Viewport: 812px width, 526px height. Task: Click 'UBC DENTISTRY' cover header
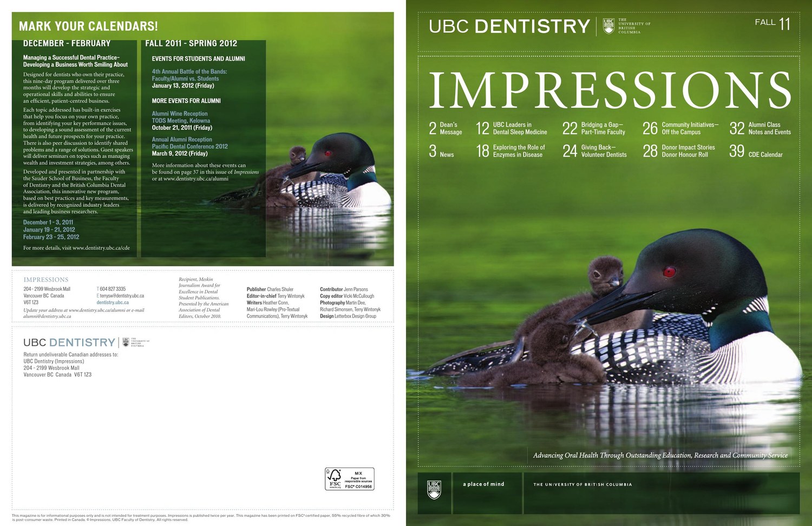coord(509,26)
